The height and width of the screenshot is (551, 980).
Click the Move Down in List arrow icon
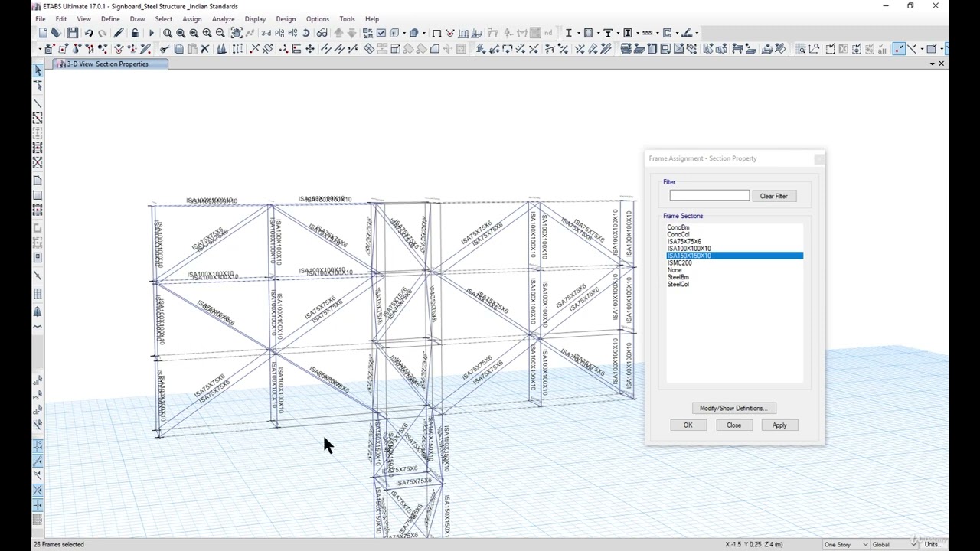point(351,33)
